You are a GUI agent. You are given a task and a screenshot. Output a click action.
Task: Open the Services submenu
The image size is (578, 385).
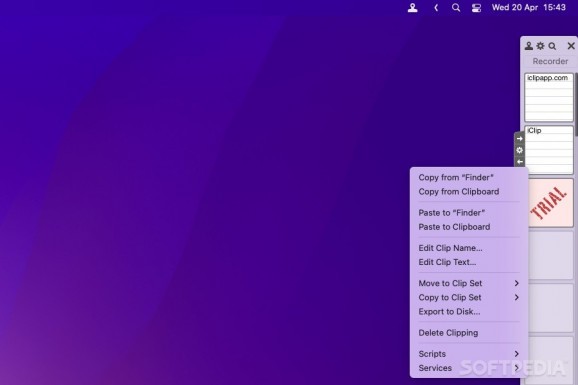[469, 368]
